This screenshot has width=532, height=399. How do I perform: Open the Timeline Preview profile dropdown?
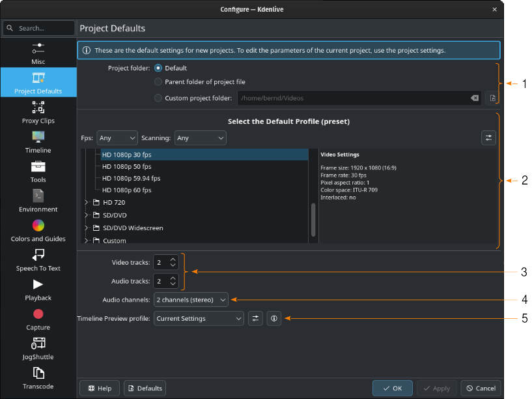coord(199,319)
